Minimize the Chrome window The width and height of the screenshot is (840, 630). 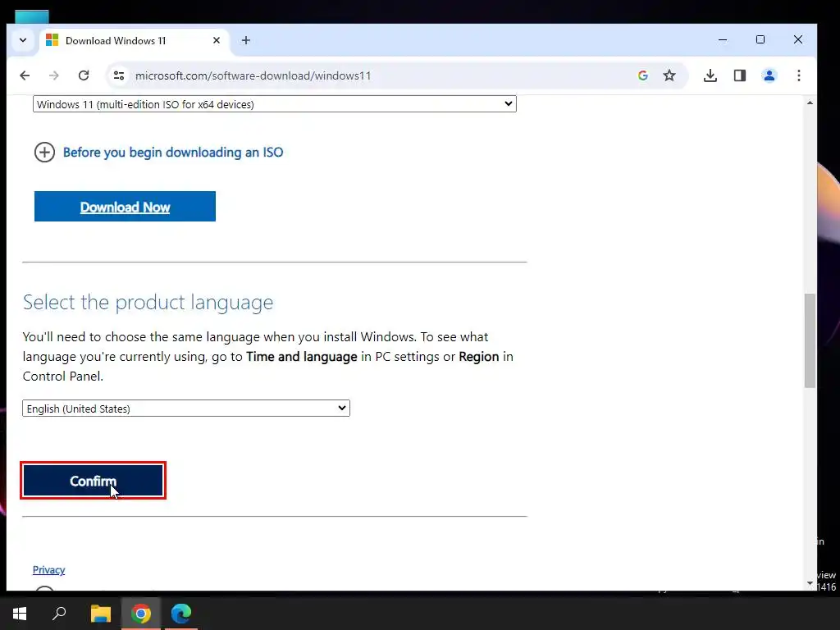pyautogui.click(x=723, y=39)
